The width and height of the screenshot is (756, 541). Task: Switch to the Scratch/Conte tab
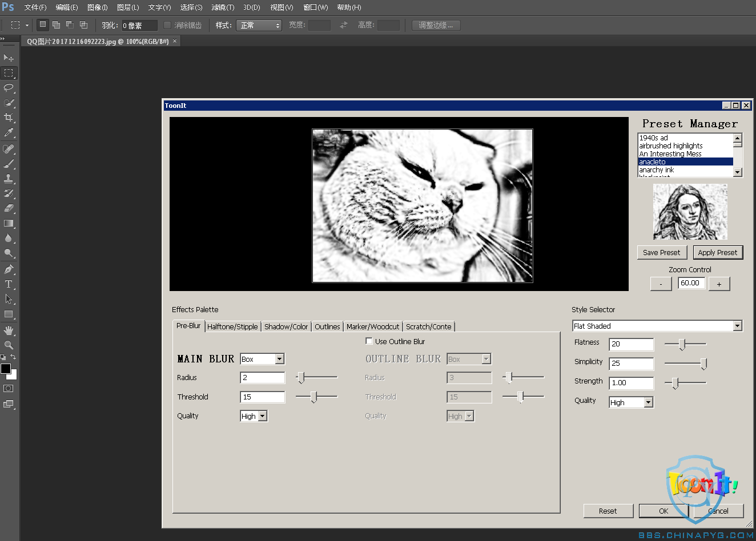tap(428, 326)
